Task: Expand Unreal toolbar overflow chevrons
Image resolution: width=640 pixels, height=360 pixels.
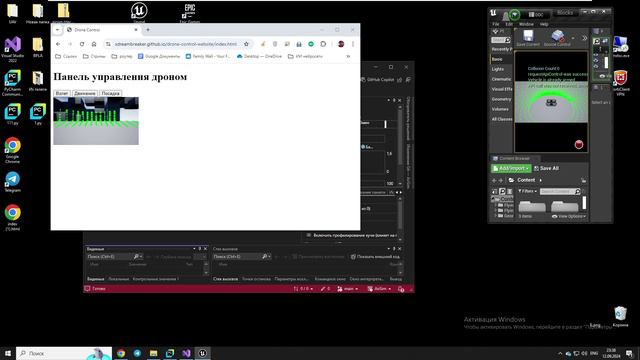Action: pyautogui.click(x=584, y=38)
